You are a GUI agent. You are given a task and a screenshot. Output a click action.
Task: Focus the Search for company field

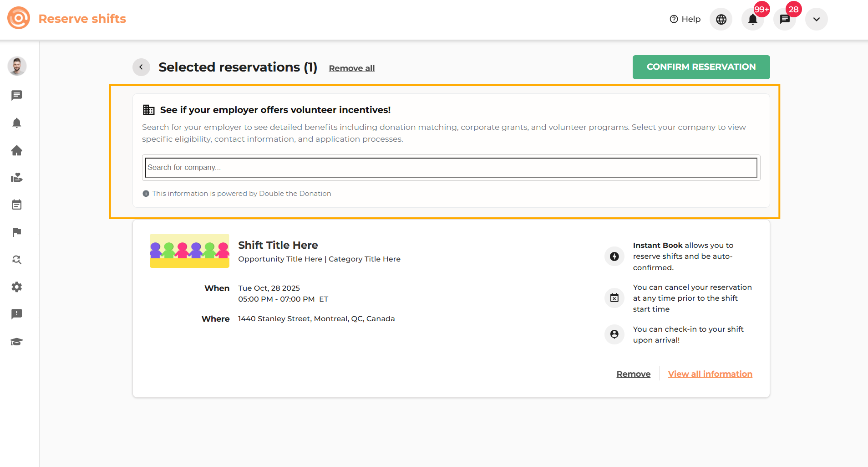point(451,168)
